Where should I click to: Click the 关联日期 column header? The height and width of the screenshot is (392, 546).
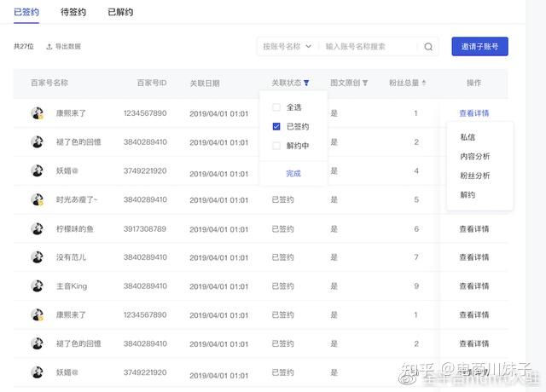[205, 84]
